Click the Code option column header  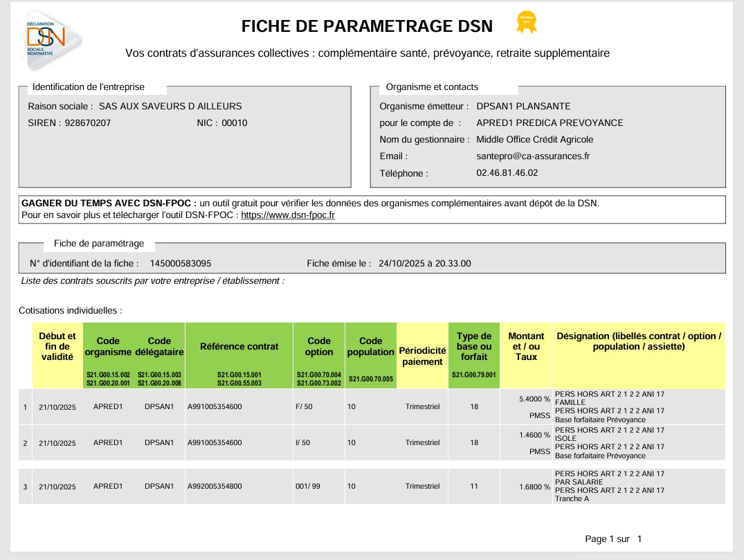point(319,356)
